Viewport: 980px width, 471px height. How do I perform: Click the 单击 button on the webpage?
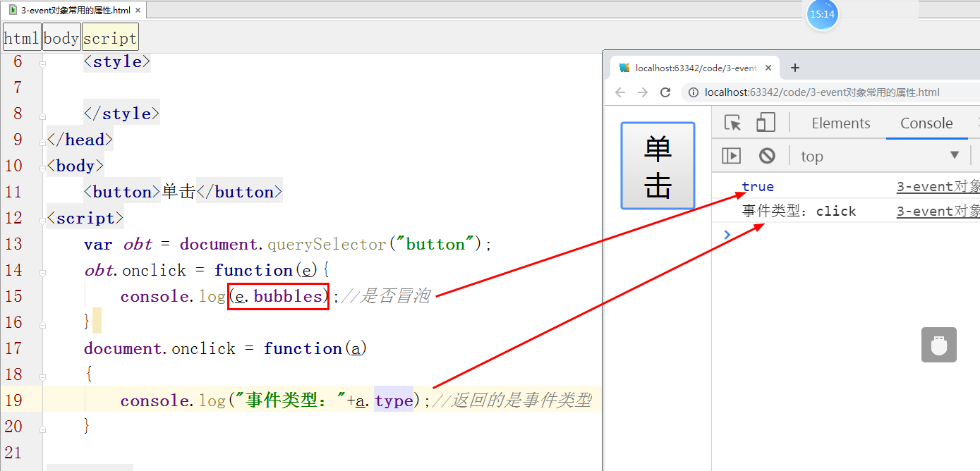[x=657, y=165]
